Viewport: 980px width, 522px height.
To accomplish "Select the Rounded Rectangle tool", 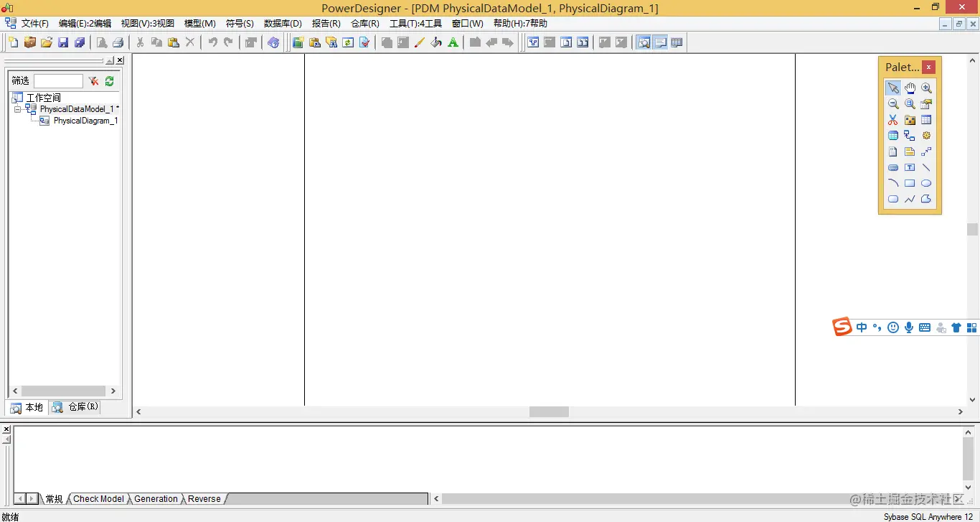I will point(893,199).
